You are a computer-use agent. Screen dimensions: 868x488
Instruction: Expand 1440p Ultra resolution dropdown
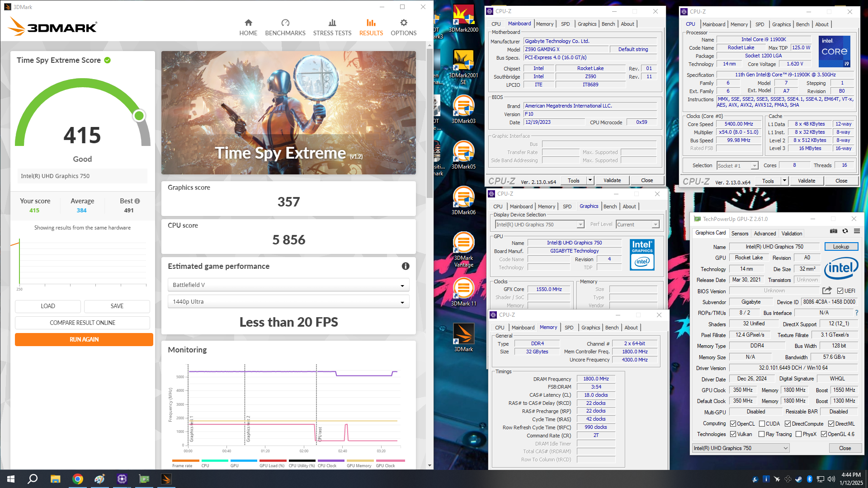288,302
